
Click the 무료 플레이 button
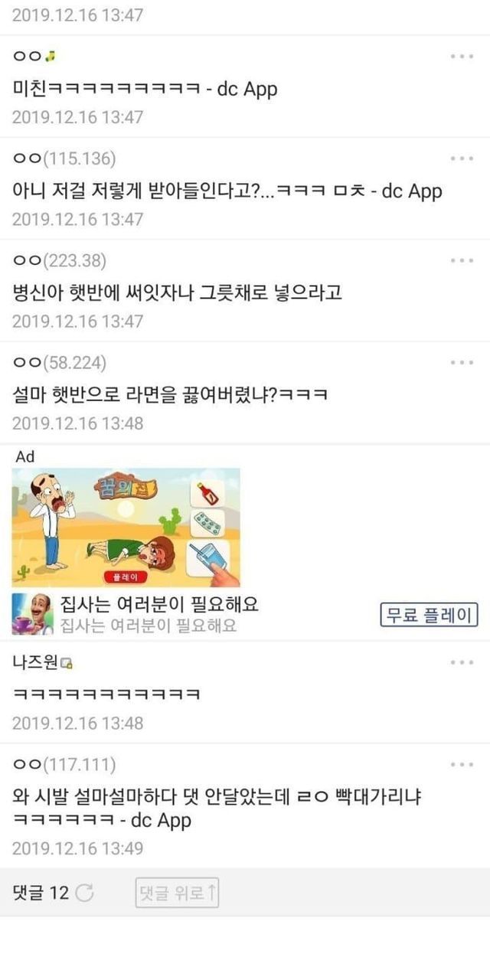(x=430, y=615)
